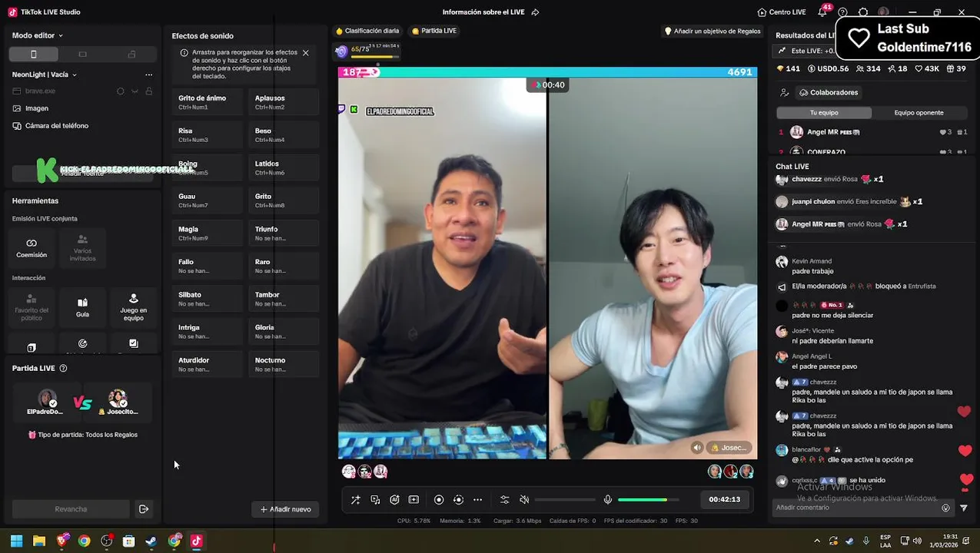Play the Beso sound effect

pos(284,135)
